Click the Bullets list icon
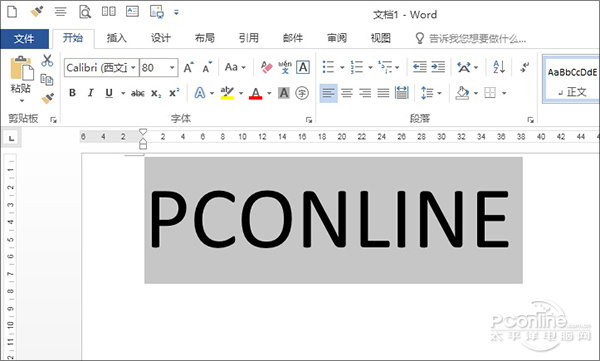 pos(329,67)
